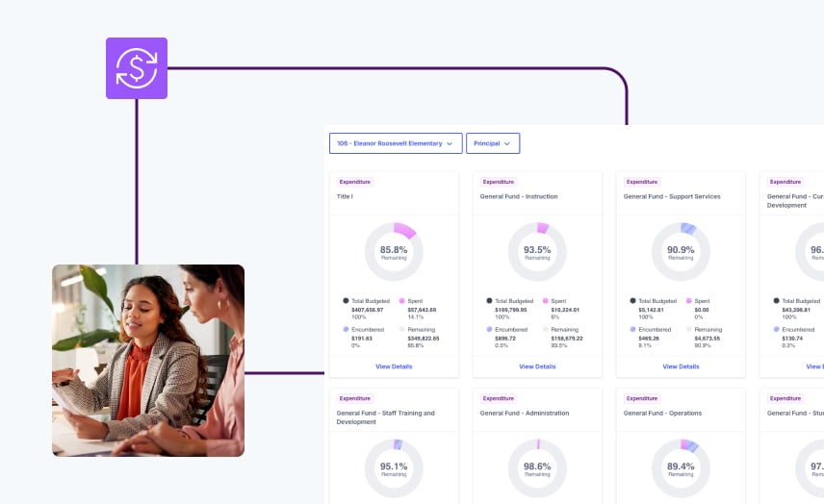Image resolution: width=824 pixels, height=504 pixels.
Task: Click the General Fund - Support Services heading
Action: pos(672,196)
